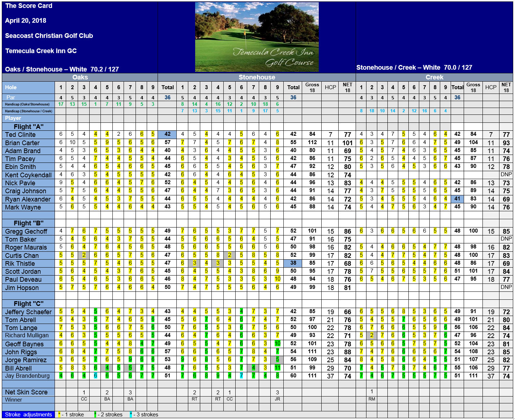Viewport: 515px width, 420px height.
Task: Click 'Temecula Creek Inn GC' heading
Action: click(41, 51)
